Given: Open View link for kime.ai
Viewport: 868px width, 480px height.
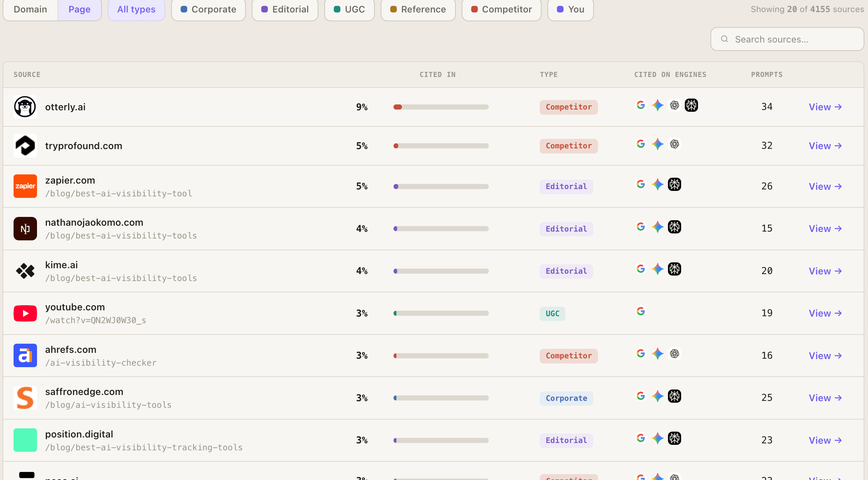Looking at the screenshot, I should [825, 271].
